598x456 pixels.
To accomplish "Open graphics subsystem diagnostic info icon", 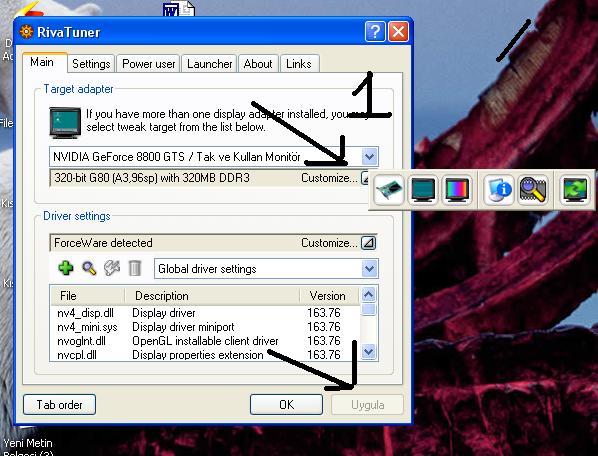I will coord(498,189).
